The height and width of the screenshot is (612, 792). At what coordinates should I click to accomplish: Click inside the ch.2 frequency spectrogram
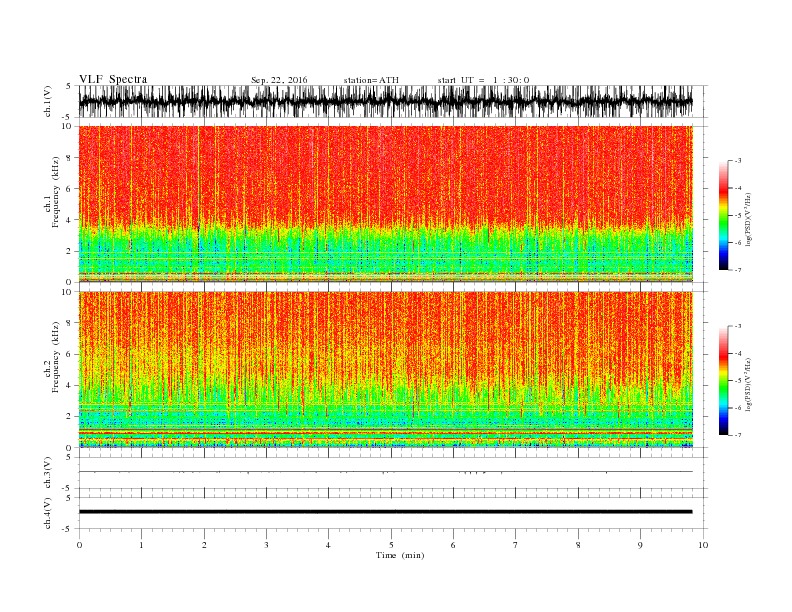[x=386, y=369]
